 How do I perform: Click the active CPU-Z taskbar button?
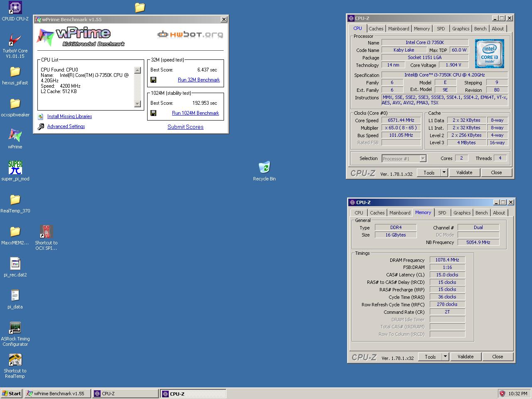click(x=193, y=394)
